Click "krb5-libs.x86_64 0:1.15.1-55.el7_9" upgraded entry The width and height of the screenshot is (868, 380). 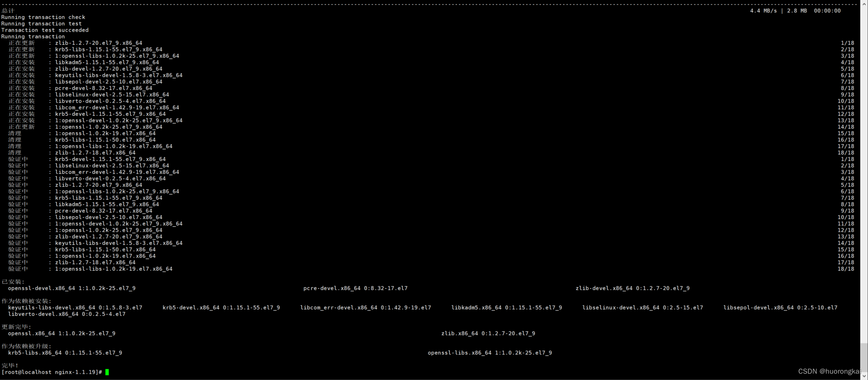65,353
